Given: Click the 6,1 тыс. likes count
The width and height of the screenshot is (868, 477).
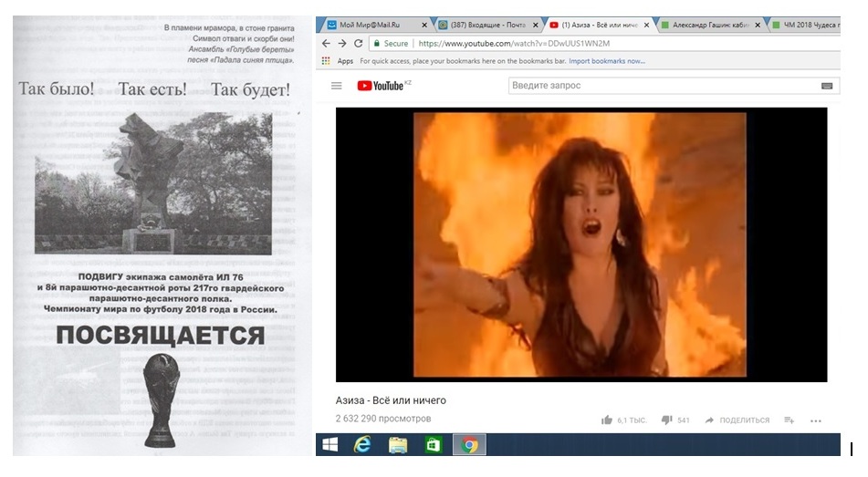Looking at the screenshot, I should [632, 420].
